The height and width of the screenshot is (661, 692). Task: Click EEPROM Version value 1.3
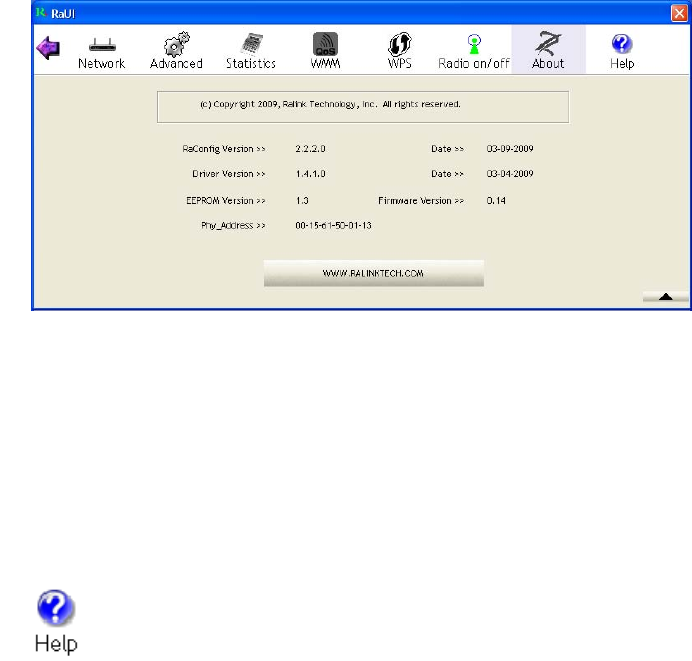click(x=302, y=201)
